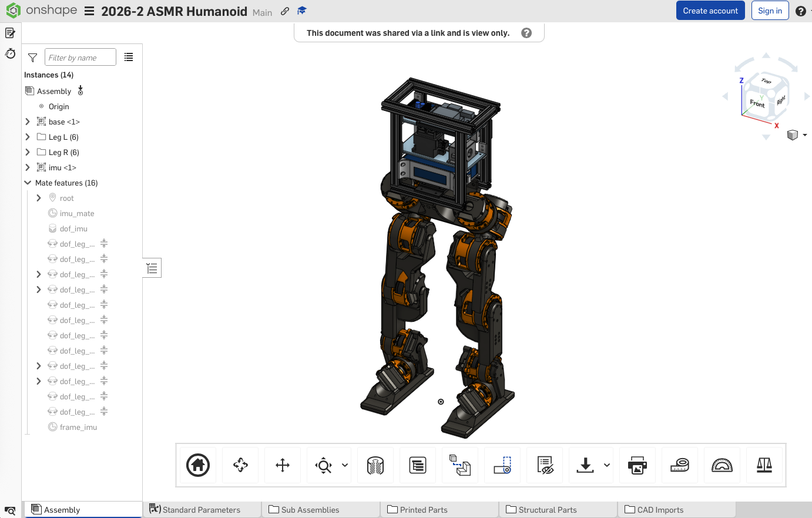
Task: Click the exploded view cubes toolbar icon
Action: point(460,465)
